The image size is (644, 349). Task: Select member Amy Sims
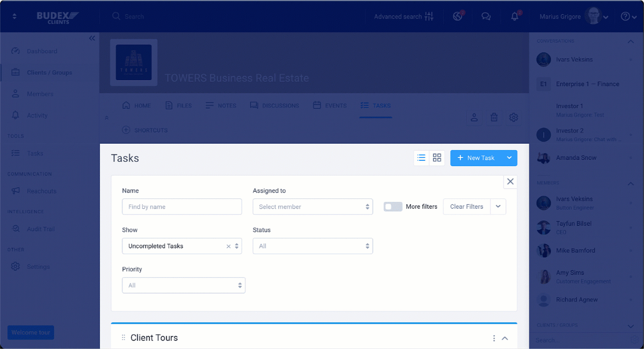[x=585, y=277]
